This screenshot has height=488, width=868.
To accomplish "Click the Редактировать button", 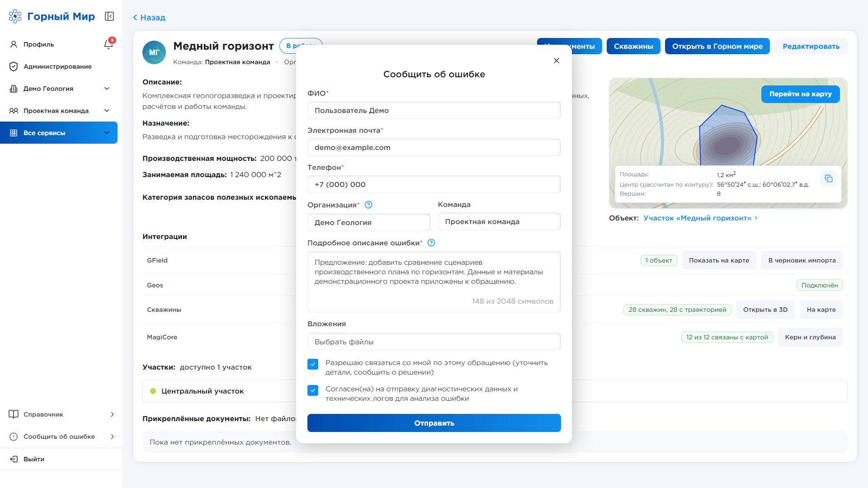I will pos(811,46).
